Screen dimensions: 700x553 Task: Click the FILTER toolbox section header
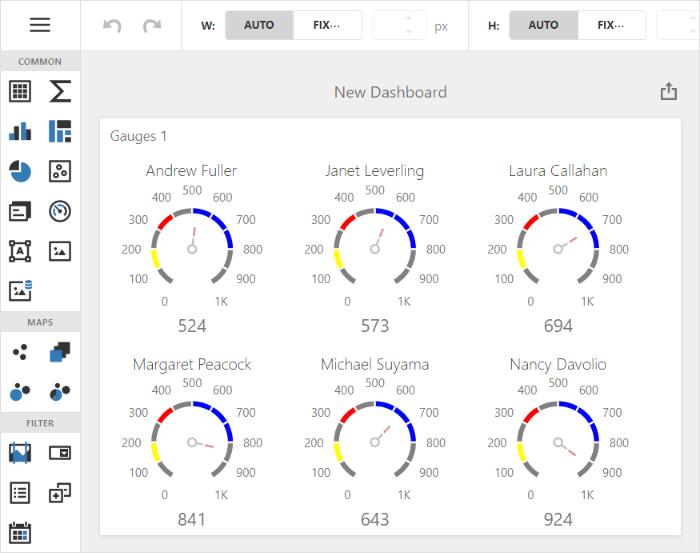tap(40, 423)
